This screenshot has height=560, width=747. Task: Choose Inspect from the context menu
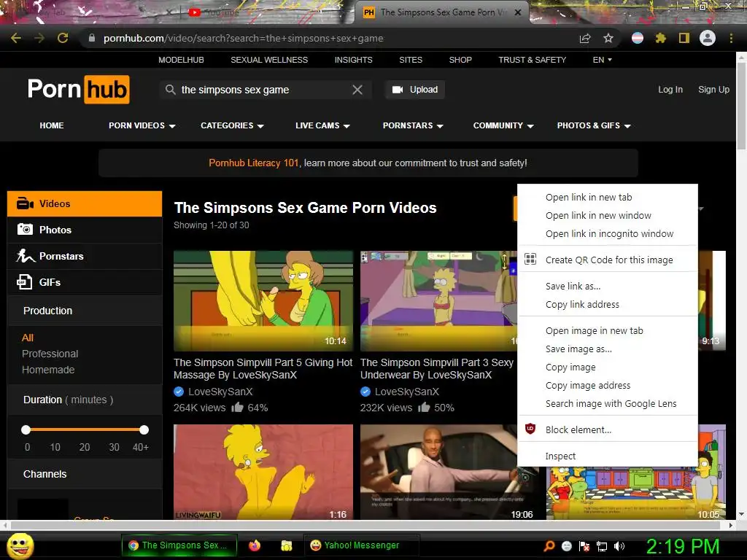click(x=608, y=456)
